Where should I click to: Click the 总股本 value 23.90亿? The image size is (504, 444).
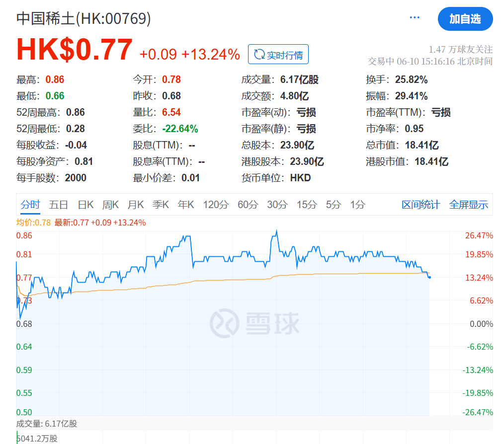point(297,145)
